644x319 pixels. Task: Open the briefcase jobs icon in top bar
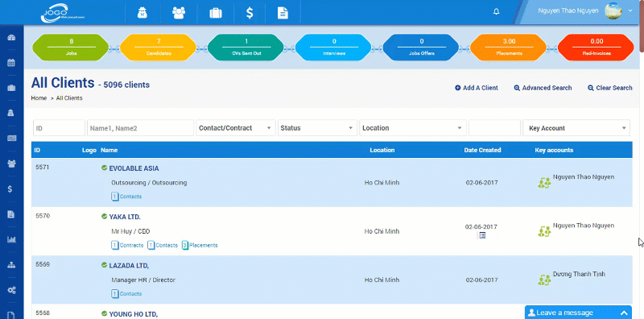[x=216, y=13]
